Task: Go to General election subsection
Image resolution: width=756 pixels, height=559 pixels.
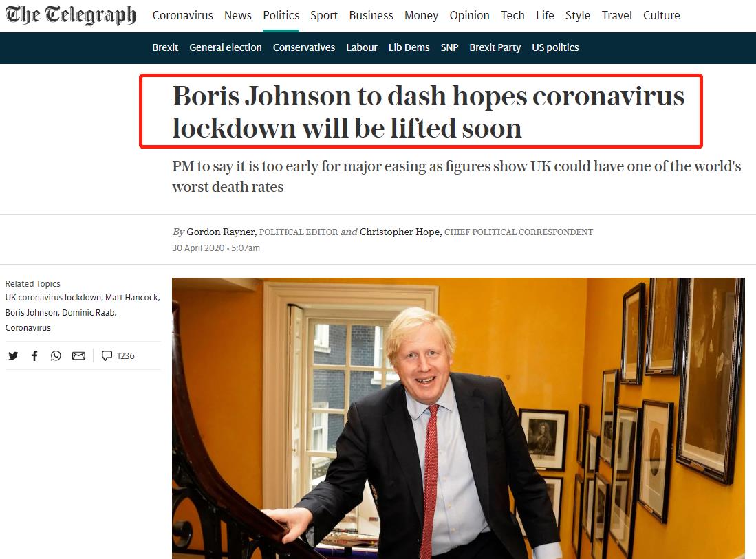Action: tap(226, 47)
